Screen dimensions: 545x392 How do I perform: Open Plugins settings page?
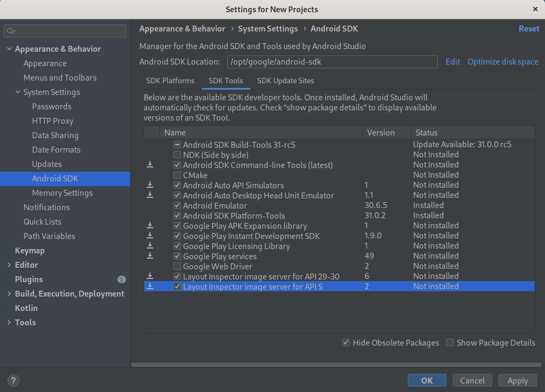(28, 279)
